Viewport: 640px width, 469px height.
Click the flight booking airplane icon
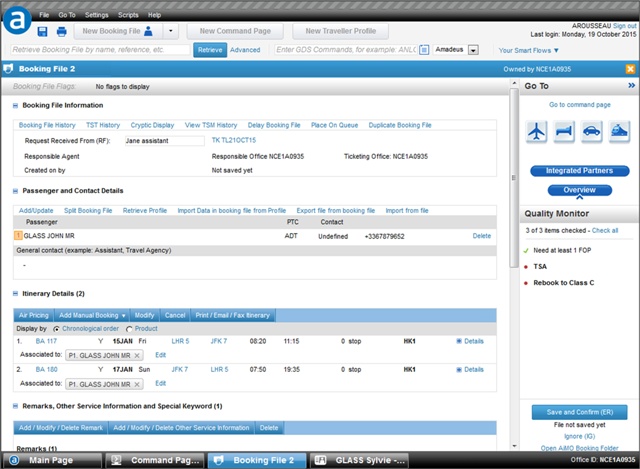coord(537,132)
